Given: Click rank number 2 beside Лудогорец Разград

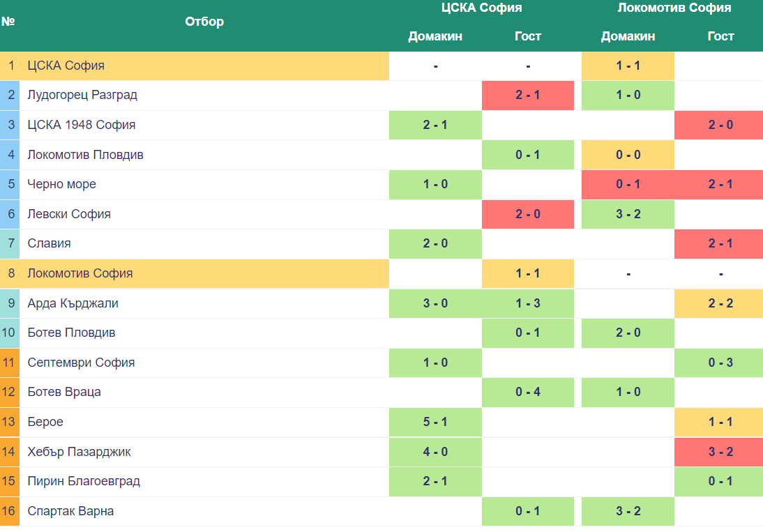Looking at the screenshot, I should [x=10, y=96].
